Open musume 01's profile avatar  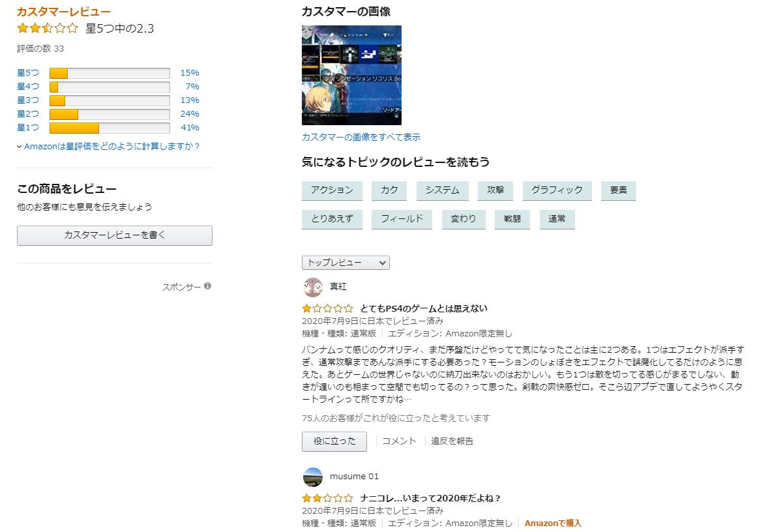pos(313,477)
